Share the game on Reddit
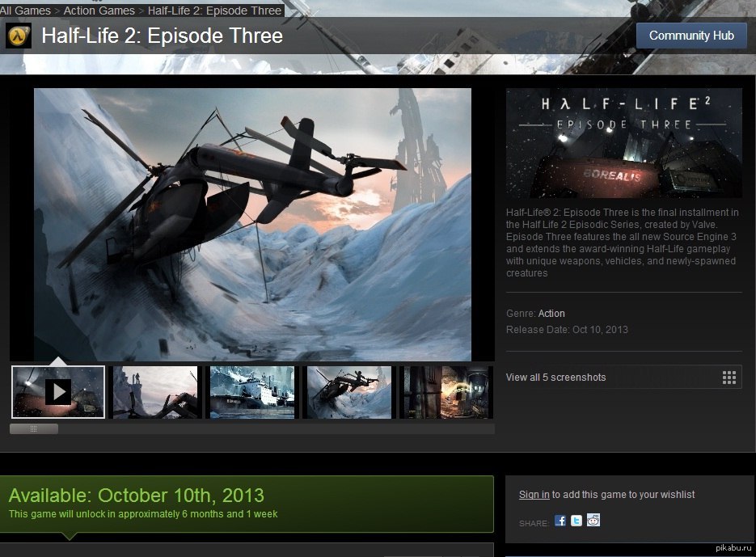Screen dimensions: 756x557 coord(593,520)
